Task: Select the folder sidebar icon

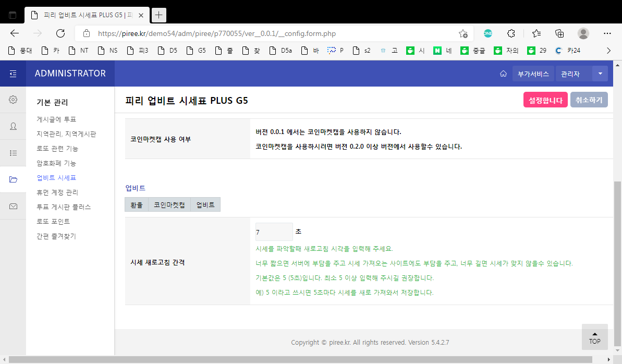Action: (13, 179)
